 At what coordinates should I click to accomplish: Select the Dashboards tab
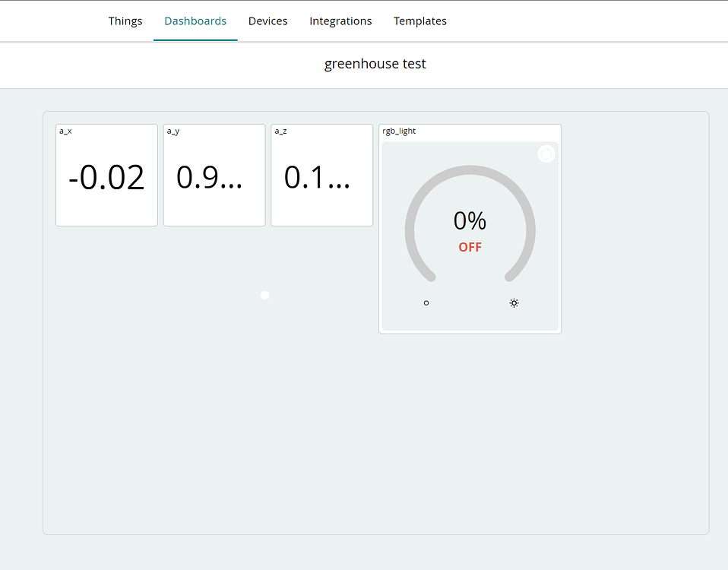point(195,21)
